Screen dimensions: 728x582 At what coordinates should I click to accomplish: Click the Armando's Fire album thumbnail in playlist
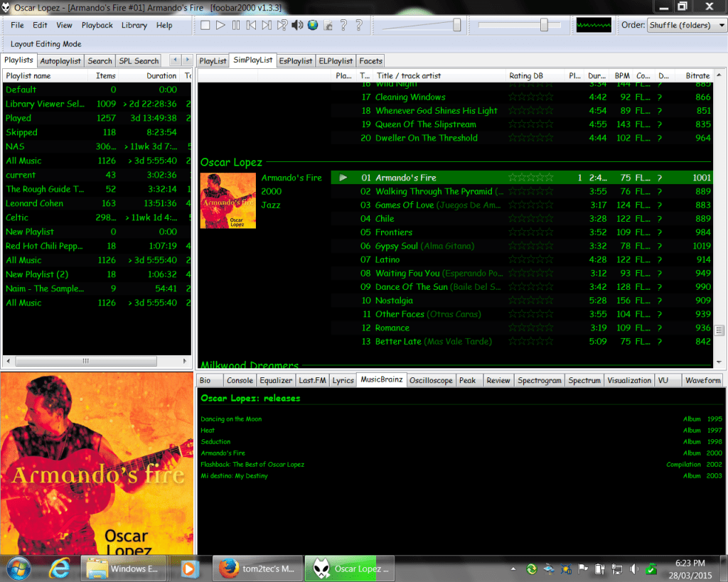(228, 200)
